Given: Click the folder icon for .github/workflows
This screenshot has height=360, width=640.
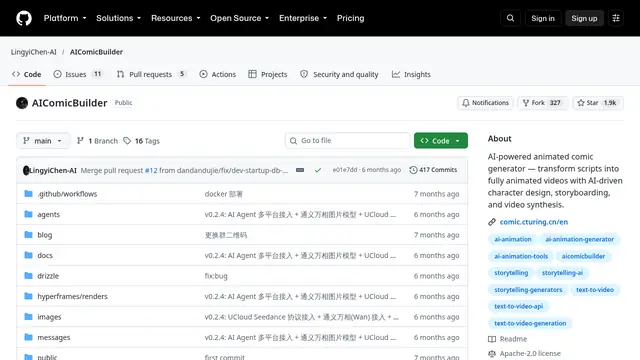Looking at the screenshot, I should (28, 193).
